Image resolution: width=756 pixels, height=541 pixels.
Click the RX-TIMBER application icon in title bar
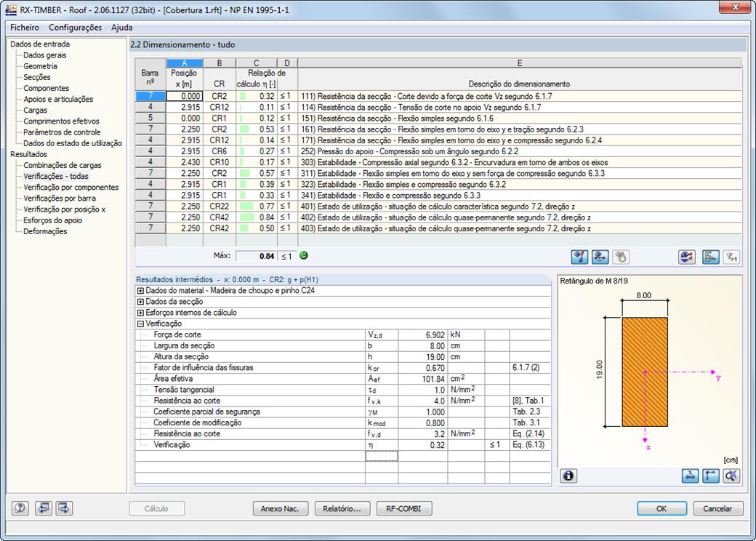pos(11,9)
